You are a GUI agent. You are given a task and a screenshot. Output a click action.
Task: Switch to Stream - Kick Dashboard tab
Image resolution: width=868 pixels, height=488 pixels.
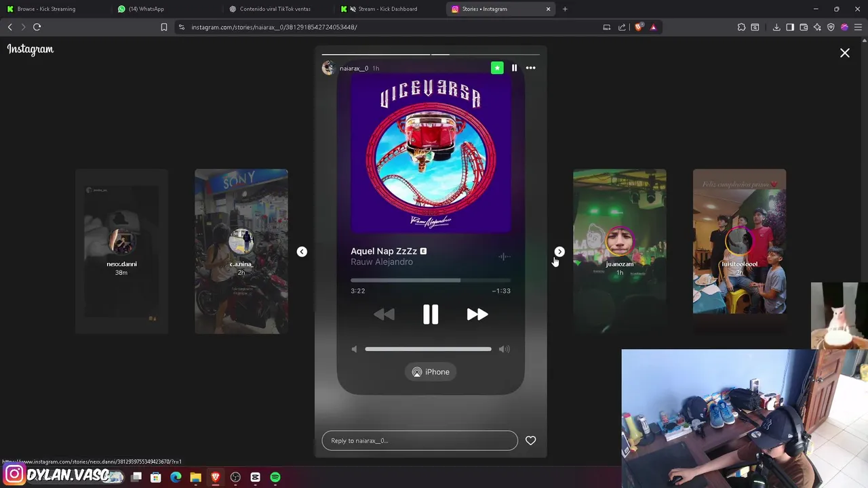387,9
